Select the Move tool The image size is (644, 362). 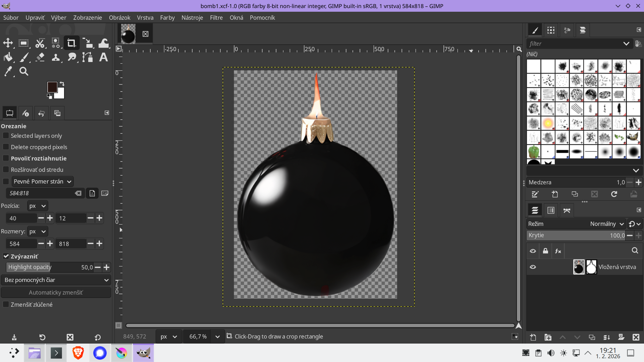pos(8,43)
